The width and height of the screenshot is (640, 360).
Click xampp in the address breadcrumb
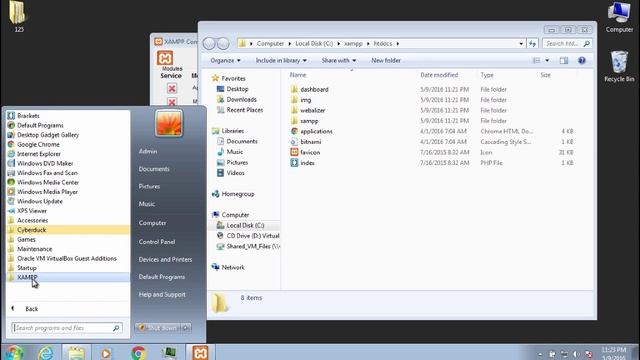coord(353,43)
